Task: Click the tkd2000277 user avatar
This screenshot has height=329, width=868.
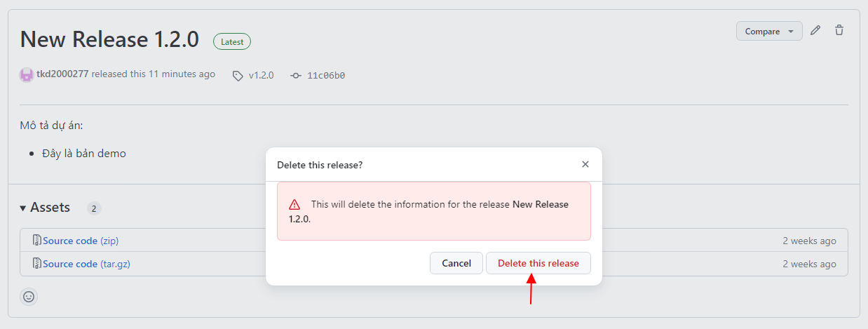Action: [27, 74]
